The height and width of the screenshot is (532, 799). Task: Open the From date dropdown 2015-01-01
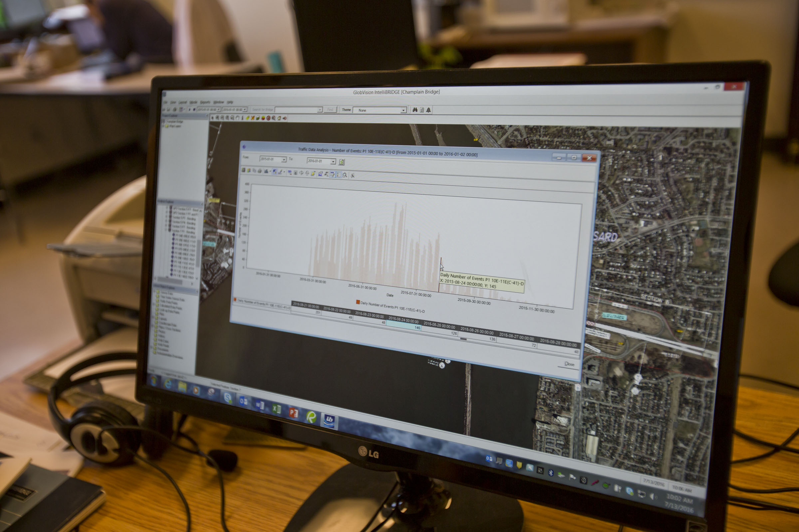(x=284, y=160)
